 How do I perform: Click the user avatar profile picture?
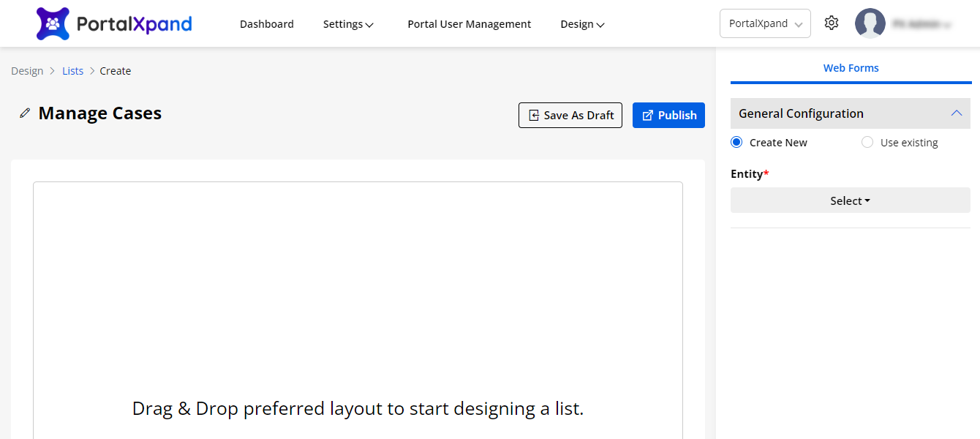[x=870, y=23]
